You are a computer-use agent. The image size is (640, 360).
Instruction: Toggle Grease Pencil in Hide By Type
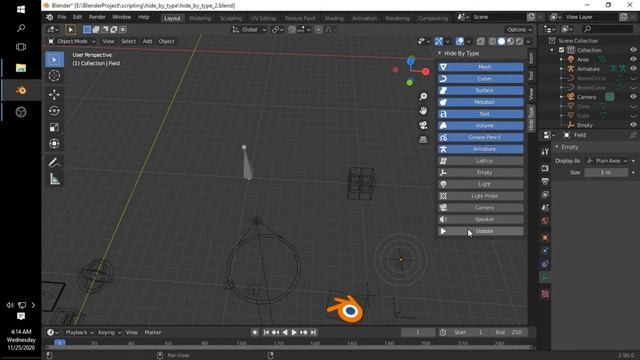[x=481, y=137]
